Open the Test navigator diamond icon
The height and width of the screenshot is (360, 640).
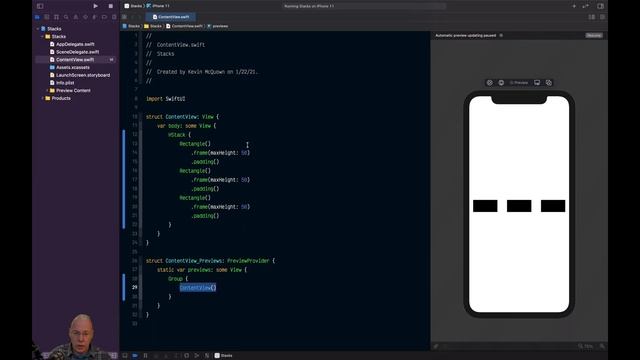(85, 17)
